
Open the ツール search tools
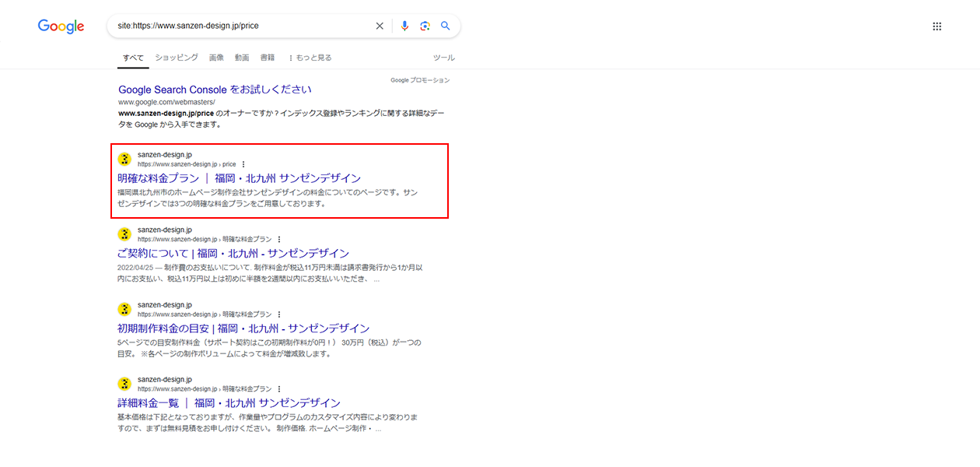444,58
